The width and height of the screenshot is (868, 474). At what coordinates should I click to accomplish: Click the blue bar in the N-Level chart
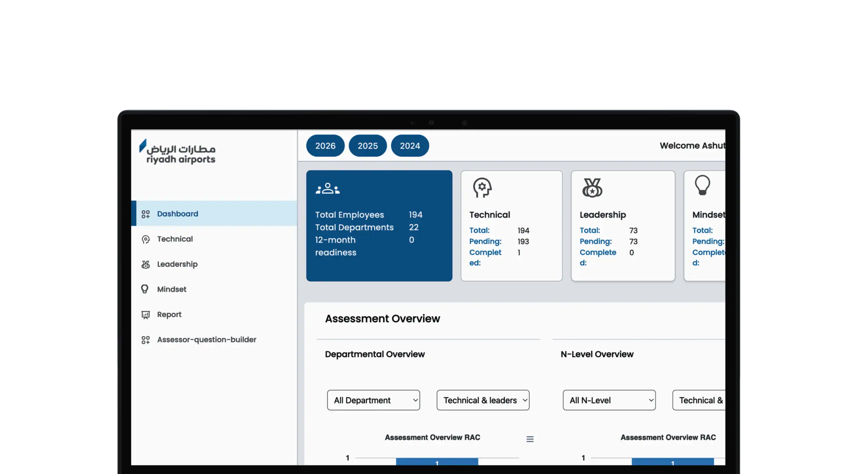672,461
